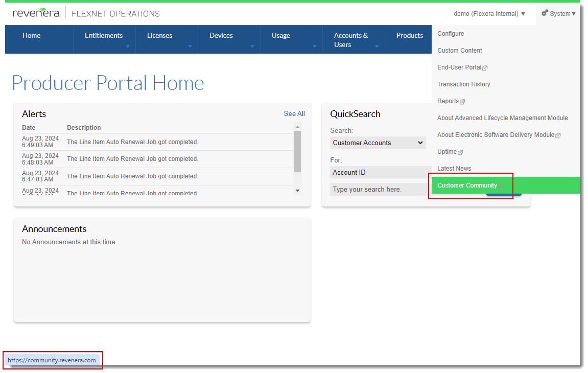Screen dimensions: 588x373
Task: Select Configure from System menu
Action: click(x=451, y=34)
